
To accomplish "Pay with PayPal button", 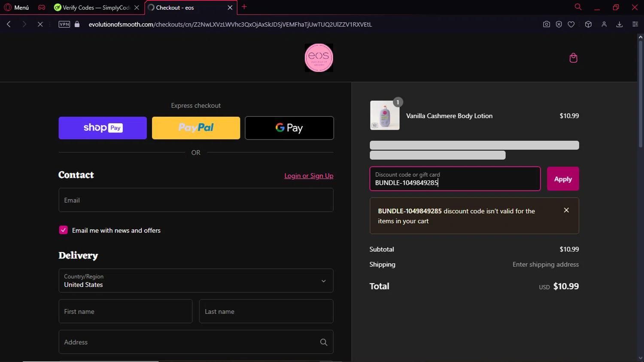I will [x=196, y=128].
